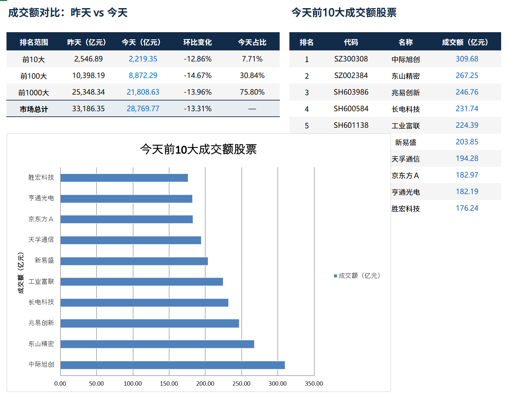Click the blue value 2,219.35
The height and width of the screenshot is (397, 532).
pos(143,59)
